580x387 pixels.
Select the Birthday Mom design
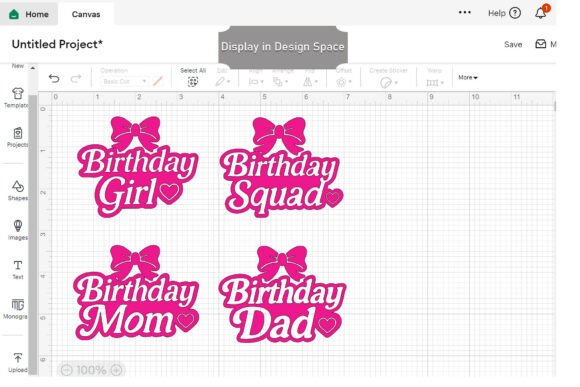(136, 293)
